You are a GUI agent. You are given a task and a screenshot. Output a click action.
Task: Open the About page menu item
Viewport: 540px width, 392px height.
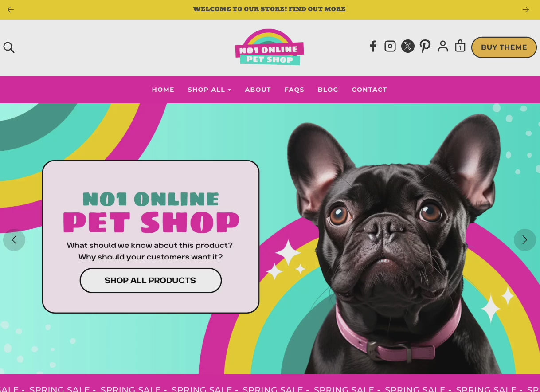pos(258,90)
